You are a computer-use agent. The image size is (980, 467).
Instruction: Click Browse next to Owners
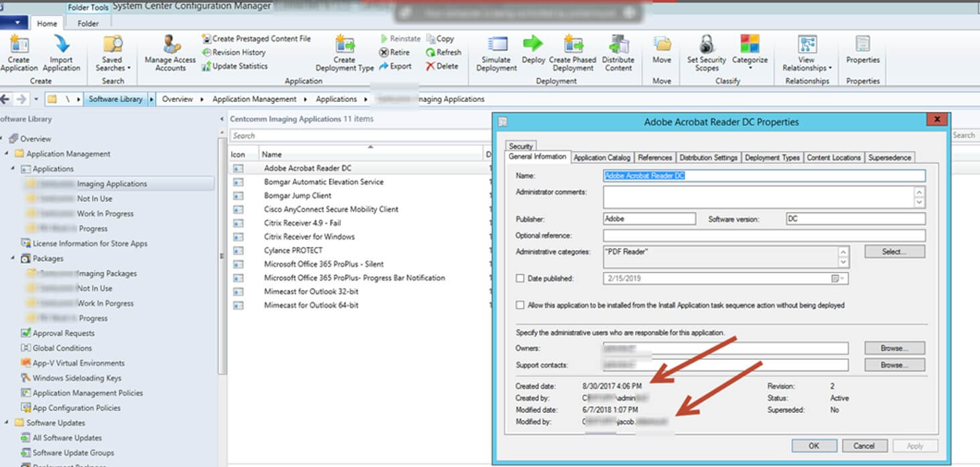click(x=894, y=348)
